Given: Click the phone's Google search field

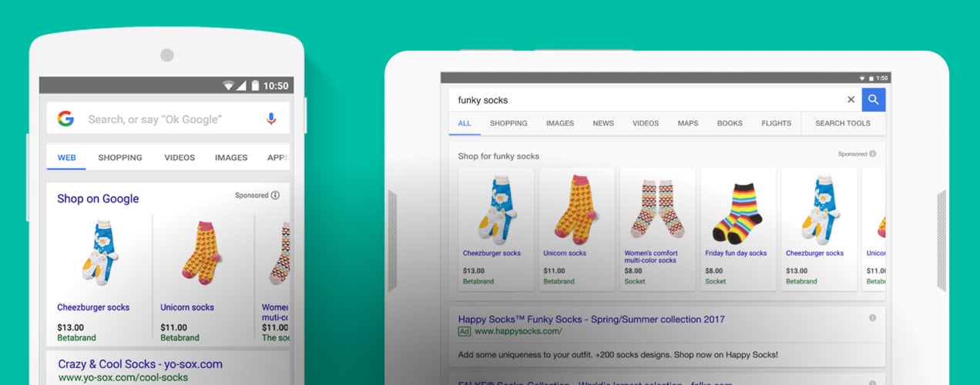Looking at the screenshot, I should [168, 119].
